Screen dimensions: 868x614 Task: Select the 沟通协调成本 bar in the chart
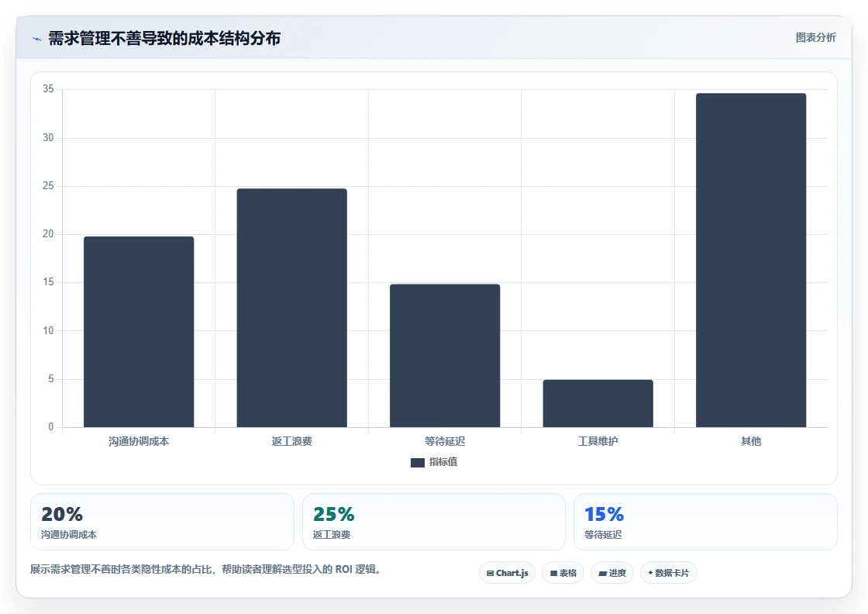click(139, 332)
